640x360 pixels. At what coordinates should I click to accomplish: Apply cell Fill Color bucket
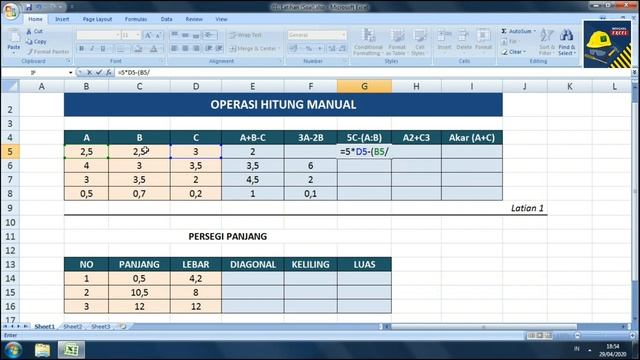tap(138, 49)
